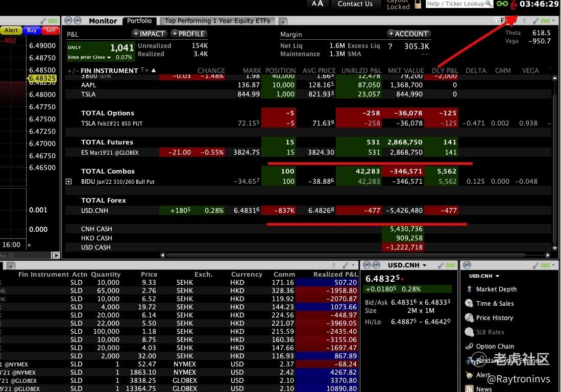Click the + ACCOUNT button

[408, 34]
